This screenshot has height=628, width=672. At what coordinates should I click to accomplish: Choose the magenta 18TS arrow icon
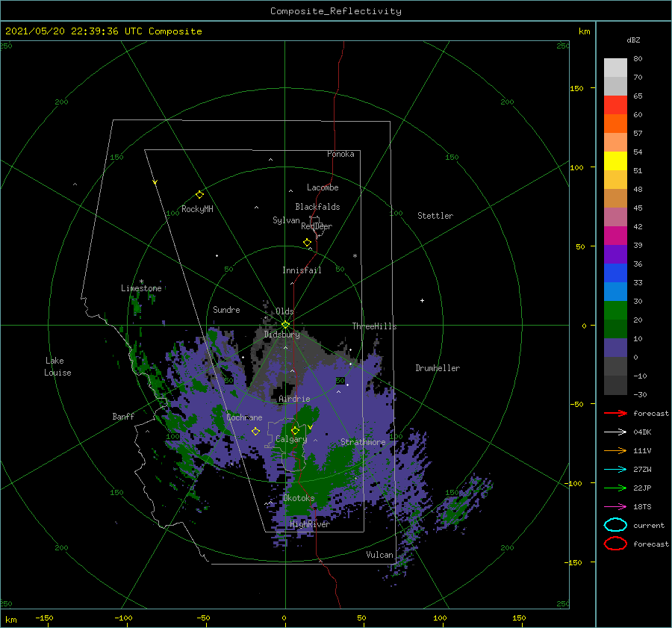pos(615,506)
